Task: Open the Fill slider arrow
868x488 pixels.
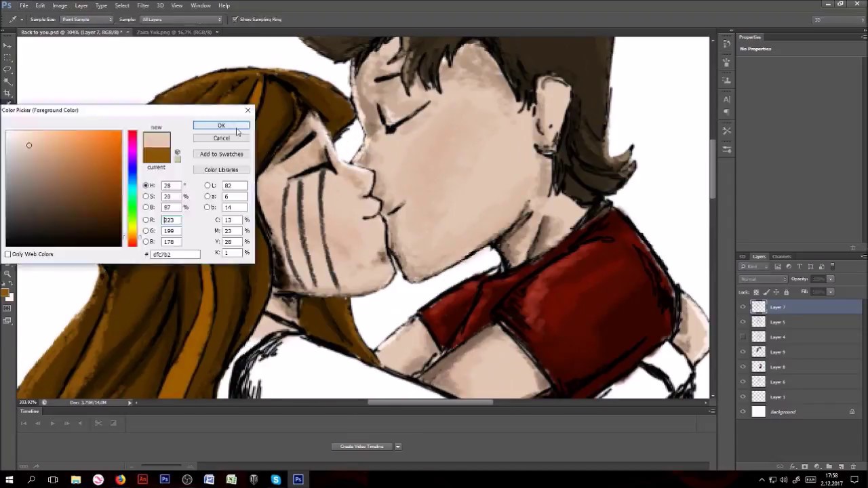Action: coord(831,292)
